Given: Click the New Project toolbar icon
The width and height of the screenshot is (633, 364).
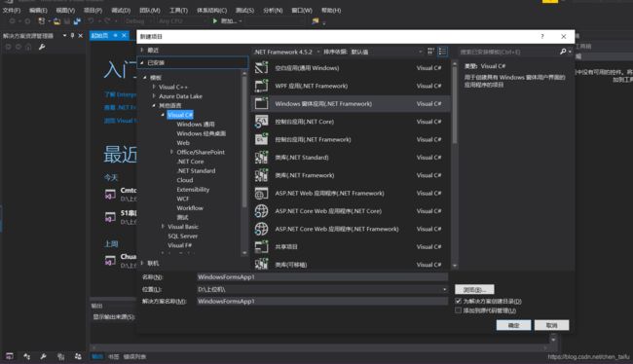Looking at the screenshot, I should click(41, 21).
